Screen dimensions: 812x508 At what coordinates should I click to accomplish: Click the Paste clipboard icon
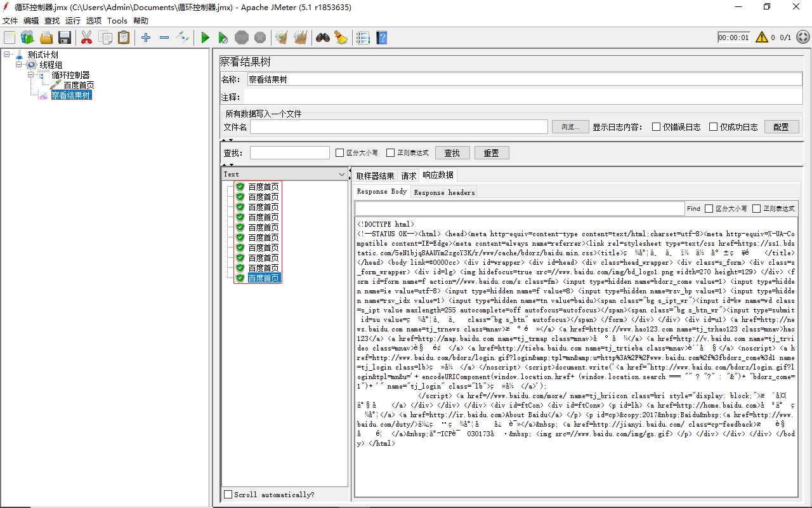point(124,37)
